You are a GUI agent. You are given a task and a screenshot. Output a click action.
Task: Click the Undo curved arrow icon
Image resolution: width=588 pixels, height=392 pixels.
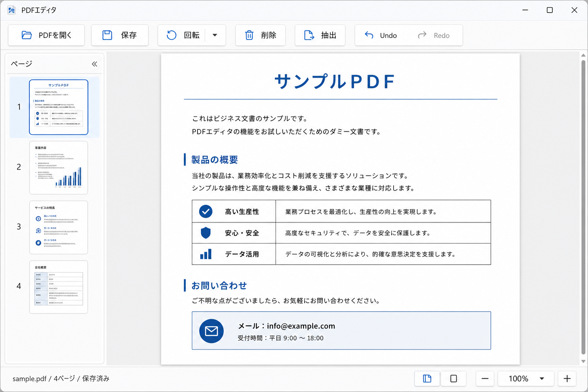point(369,35)
